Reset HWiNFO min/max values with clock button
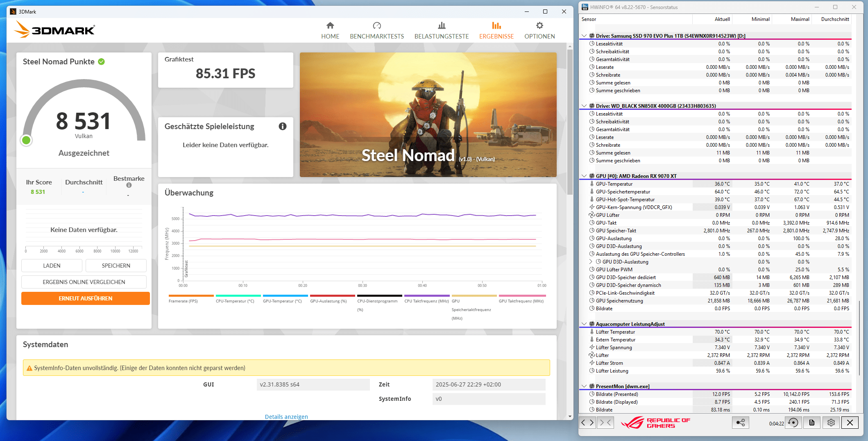This screenshot has height=441, width=868. click(x=793, y=423)
